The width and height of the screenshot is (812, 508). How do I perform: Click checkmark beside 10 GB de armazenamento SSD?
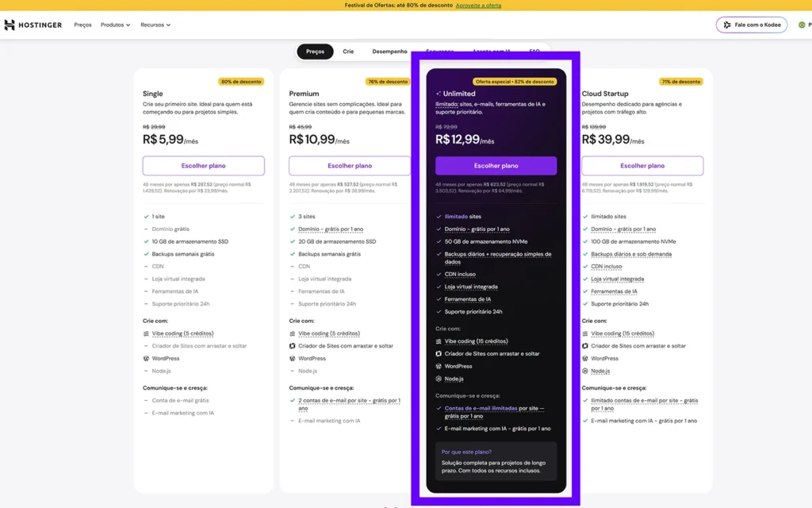click(146, 241)
